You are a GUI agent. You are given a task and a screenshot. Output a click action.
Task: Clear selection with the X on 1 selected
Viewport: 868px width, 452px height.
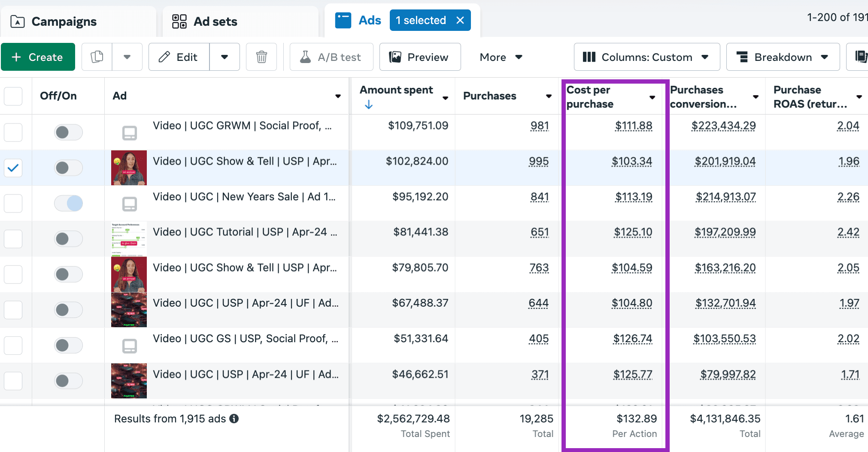click(x=460, y=20)
